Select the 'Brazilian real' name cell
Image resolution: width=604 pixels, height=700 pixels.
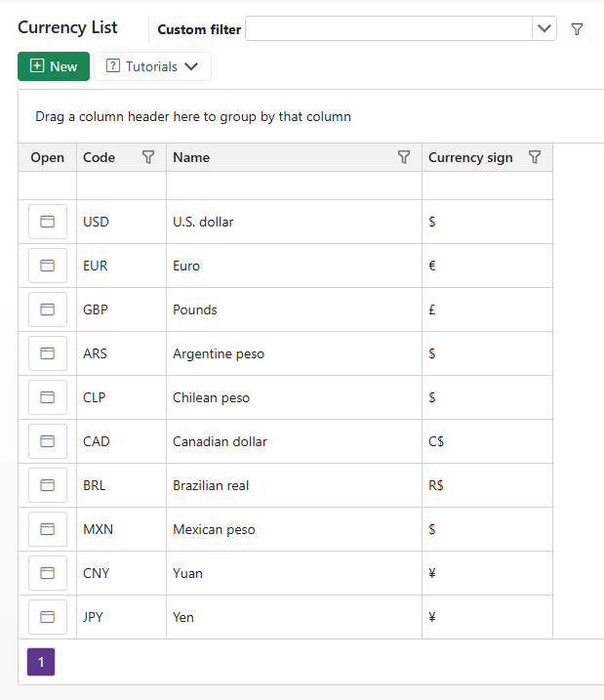(x=294, y=485)
